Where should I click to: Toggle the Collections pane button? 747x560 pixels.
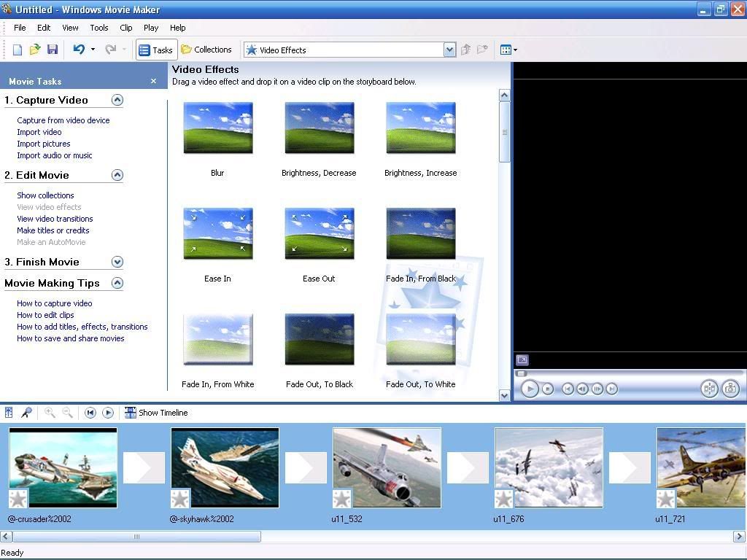[x=206, y=50]
